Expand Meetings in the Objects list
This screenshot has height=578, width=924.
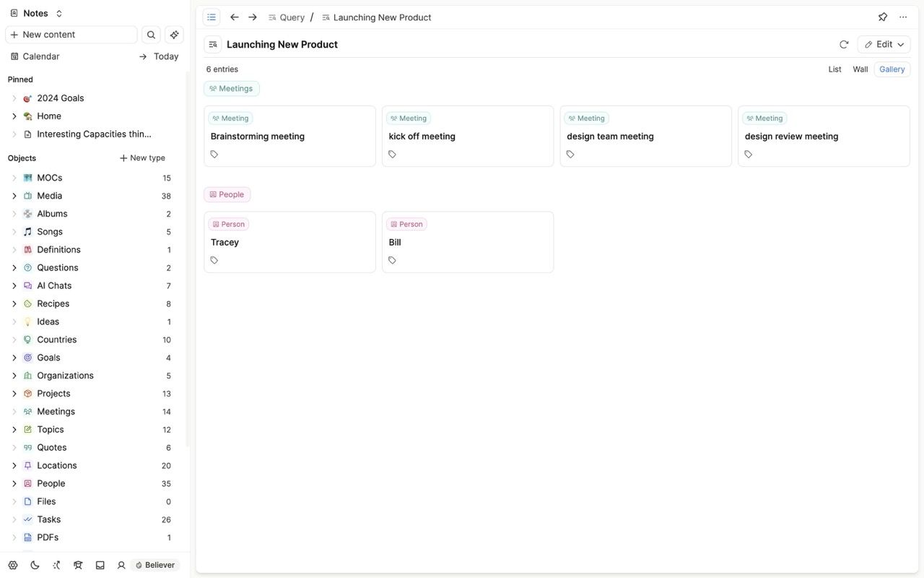pos(14,411)
